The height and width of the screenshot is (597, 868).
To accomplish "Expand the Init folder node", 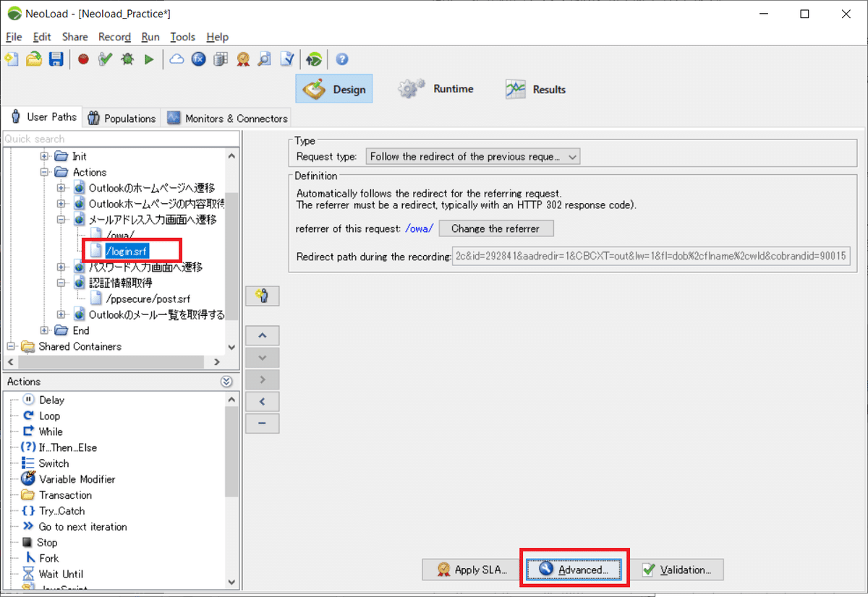I will 45,156.
